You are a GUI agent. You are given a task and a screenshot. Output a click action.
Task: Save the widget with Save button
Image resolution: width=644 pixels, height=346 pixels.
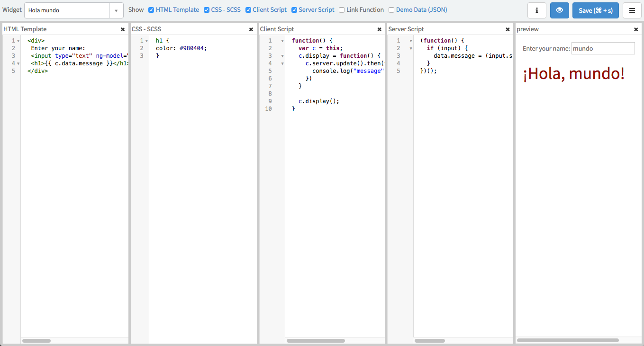596,10
